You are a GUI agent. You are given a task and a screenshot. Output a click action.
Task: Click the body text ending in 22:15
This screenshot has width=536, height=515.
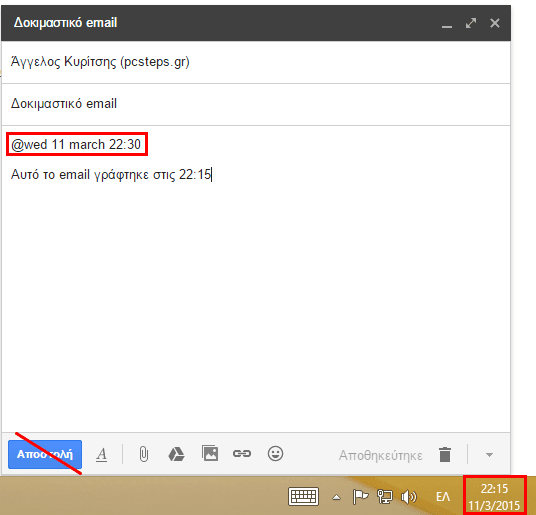tap(111, 175)
